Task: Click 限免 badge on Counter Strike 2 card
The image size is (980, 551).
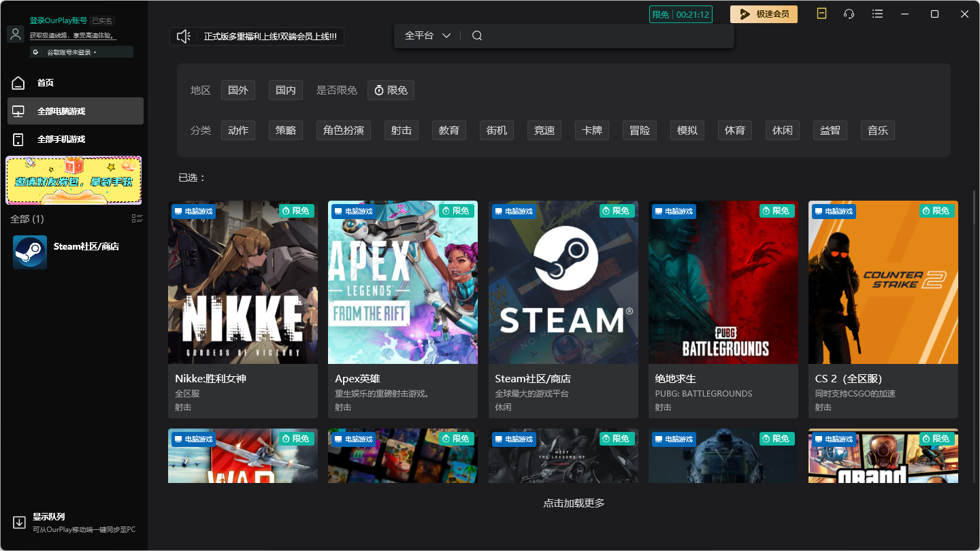Action: point(937,211)
